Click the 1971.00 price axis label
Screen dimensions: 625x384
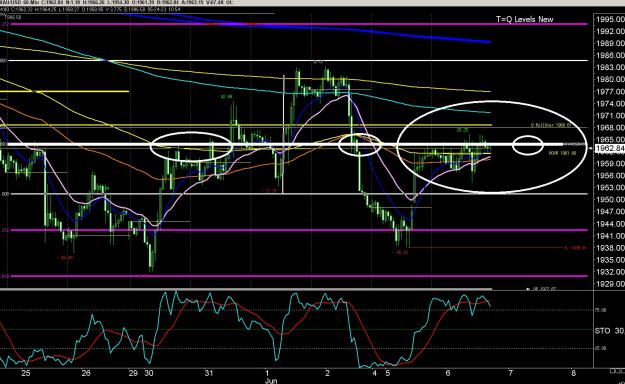pyautogui.click(x=610, y=116)
